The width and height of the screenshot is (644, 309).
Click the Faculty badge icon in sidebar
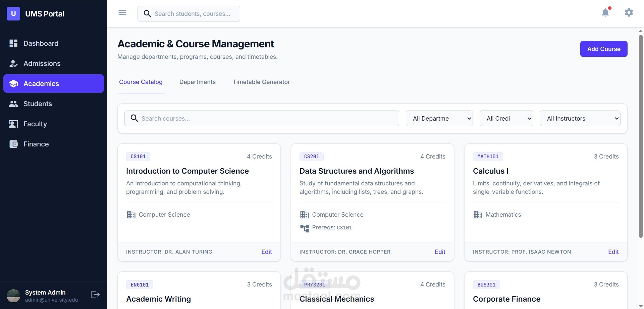(x=13, y=124)
